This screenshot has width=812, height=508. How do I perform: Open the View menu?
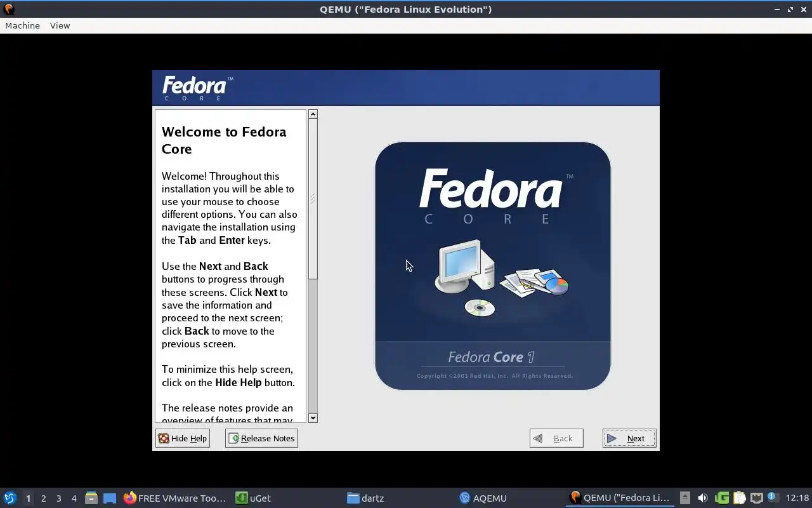(60, 25)
